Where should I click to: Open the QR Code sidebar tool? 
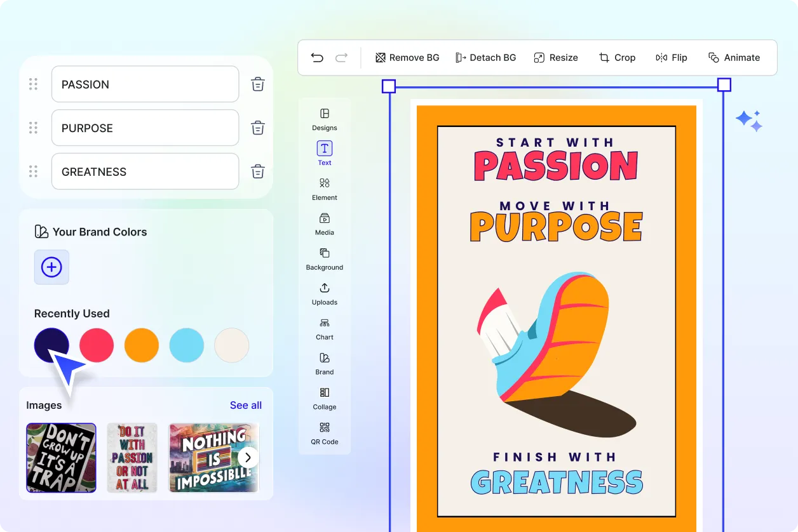[x=325, y=433]
